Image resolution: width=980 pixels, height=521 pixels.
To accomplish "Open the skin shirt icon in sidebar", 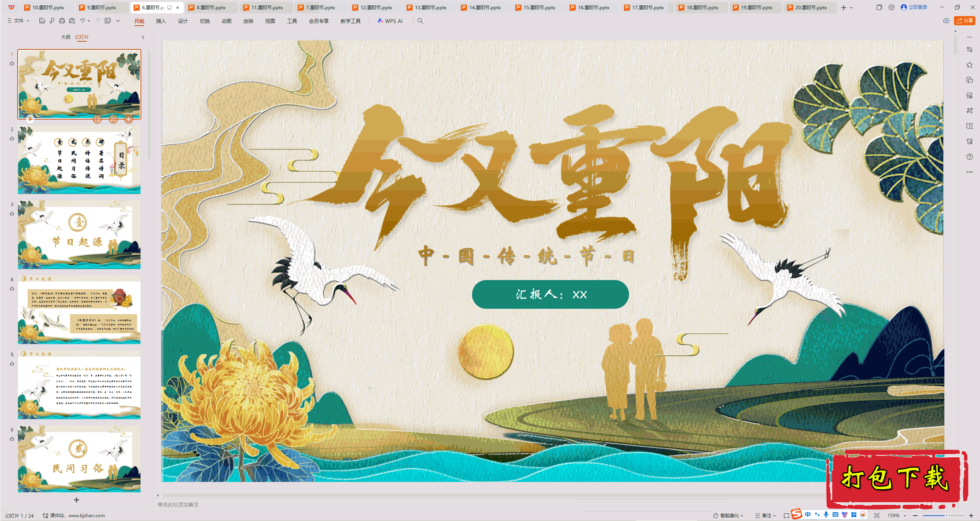I will pyautogui.click(x=969, y=141).
